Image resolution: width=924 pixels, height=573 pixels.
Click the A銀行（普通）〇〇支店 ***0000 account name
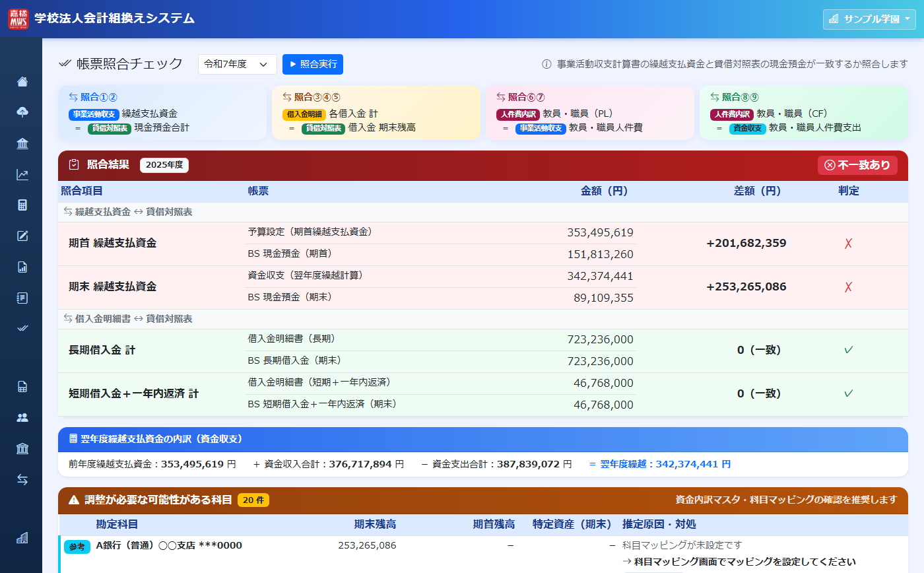pos(169,545)
